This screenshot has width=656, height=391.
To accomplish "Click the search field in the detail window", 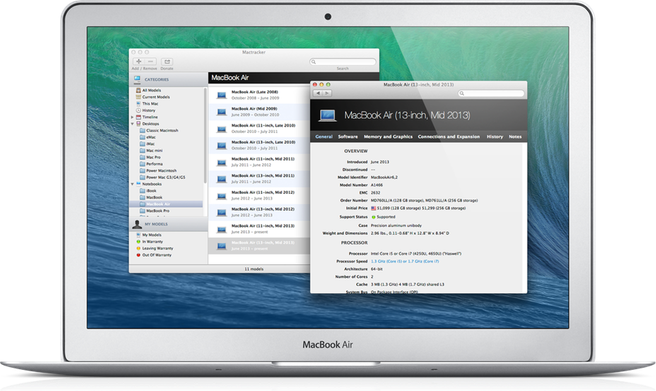I will click(491, 93).
